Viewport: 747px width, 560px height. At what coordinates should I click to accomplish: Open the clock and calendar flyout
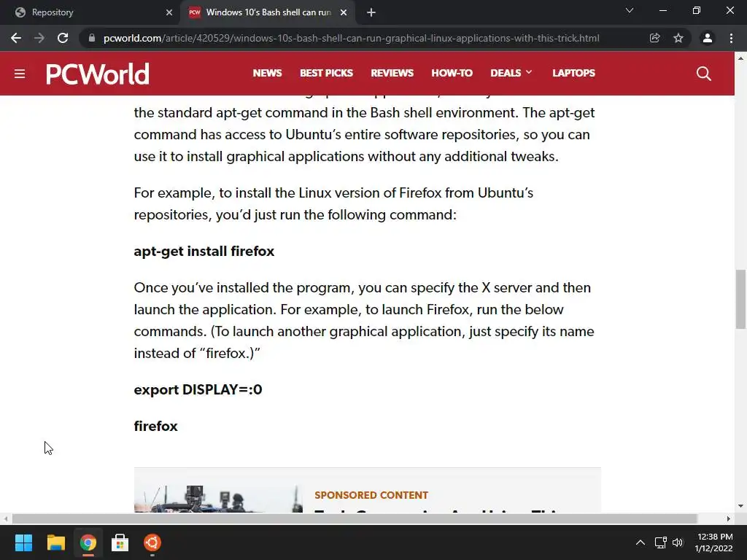point(713,542)
